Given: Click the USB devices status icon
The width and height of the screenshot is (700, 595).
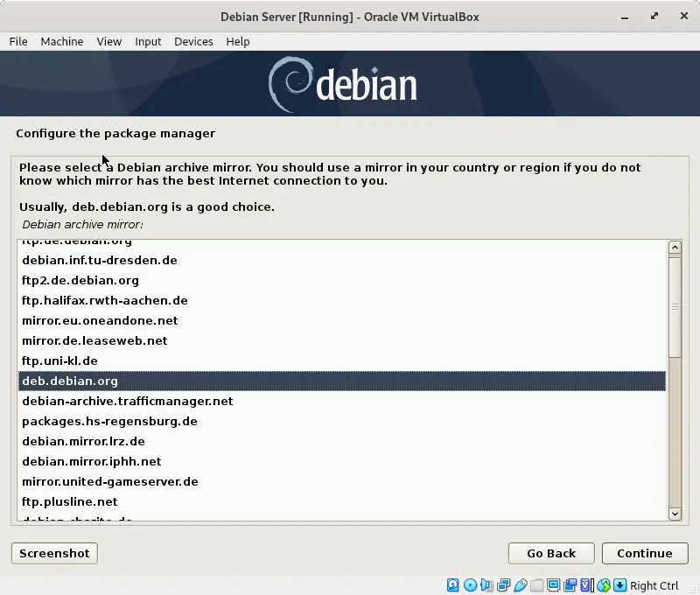Looking at the screenshot, I should 520,584.
